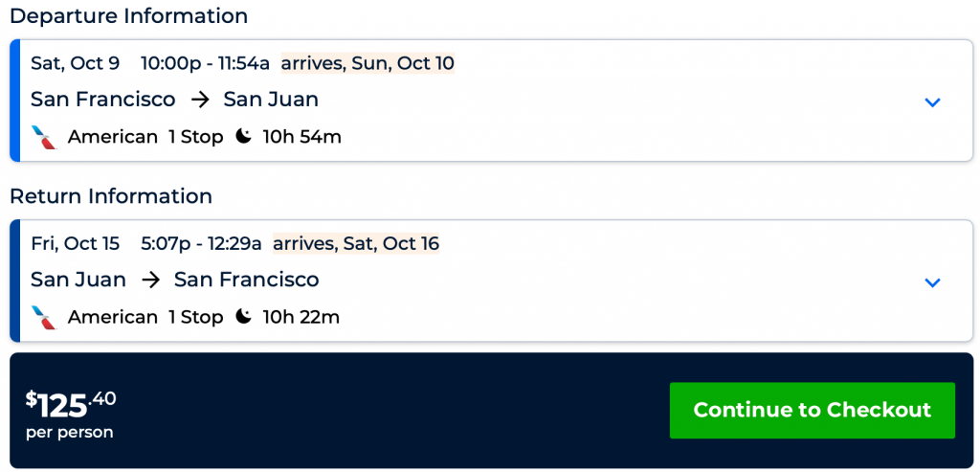The width and height of the screenshot is (980, 472).
Task: Expand the return flight details chevron
Action: click(x=932, y=282)
